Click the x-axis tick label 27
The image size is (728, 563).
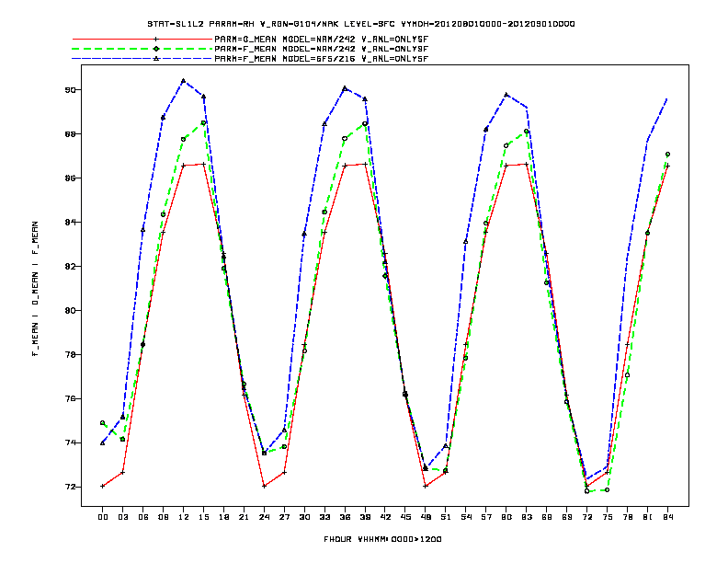pos(284,517)
